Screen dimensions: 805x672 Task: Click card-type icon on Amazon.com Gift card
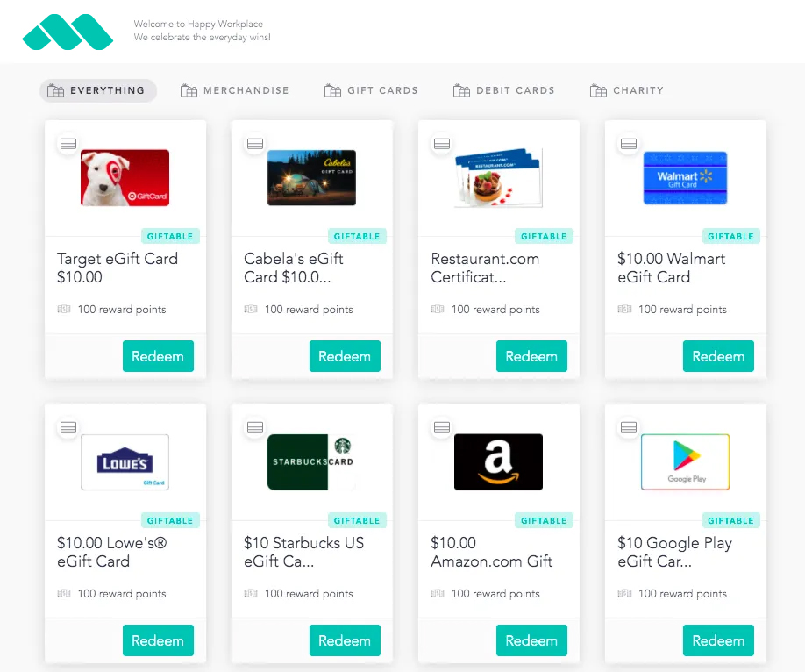442,427
